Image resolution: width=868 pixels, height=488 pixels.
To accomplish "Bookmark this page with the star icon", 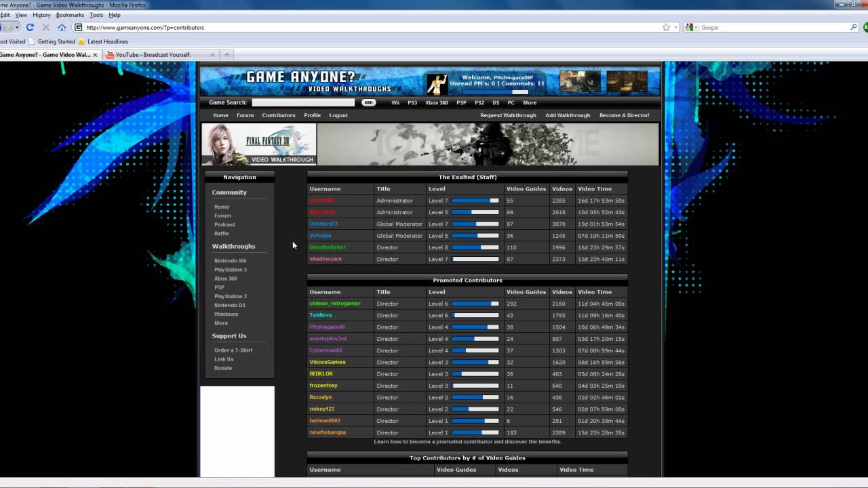I will [666, 27].
